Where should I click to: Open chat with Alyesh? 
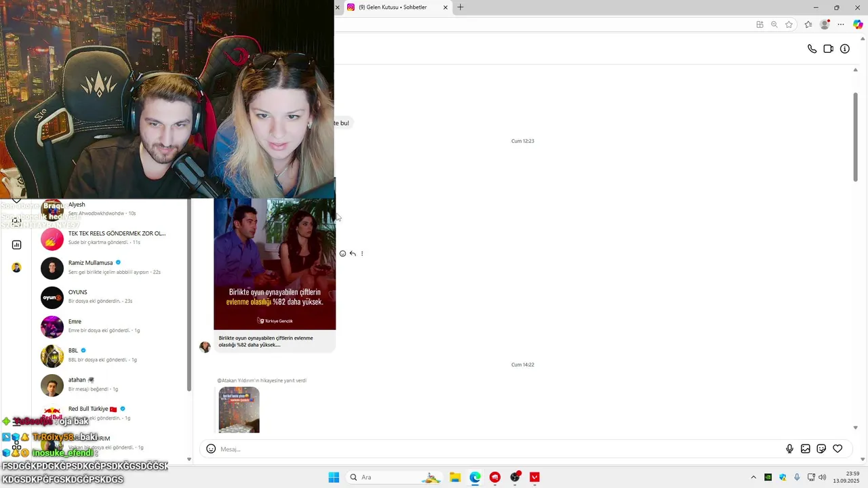point(112,209)
